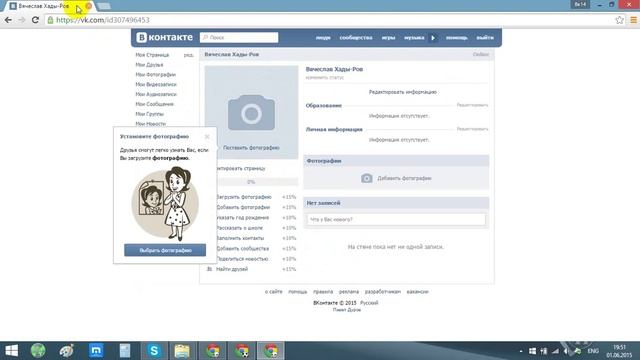The image size is (640, 360).
Task: Click 'правила' footer link
Action: click(323, 291)
